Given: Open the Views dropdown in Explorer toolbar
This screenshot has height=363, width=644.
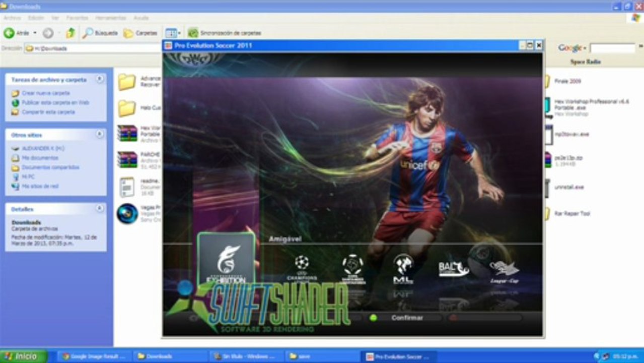Looking at the screenshot, I should click(173, 33).
